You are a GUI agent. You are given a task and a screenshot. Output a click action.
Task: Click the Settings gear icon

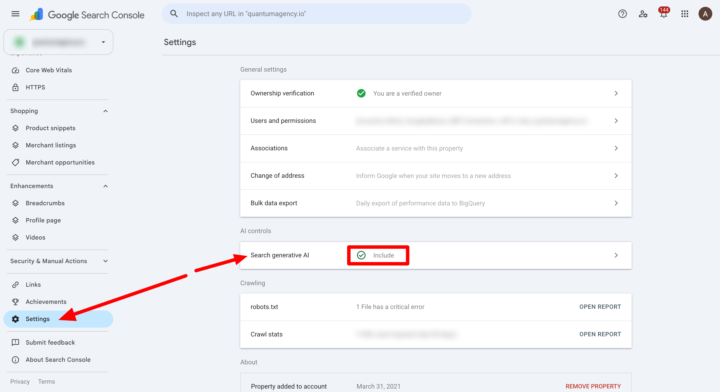tap(16, 319)
